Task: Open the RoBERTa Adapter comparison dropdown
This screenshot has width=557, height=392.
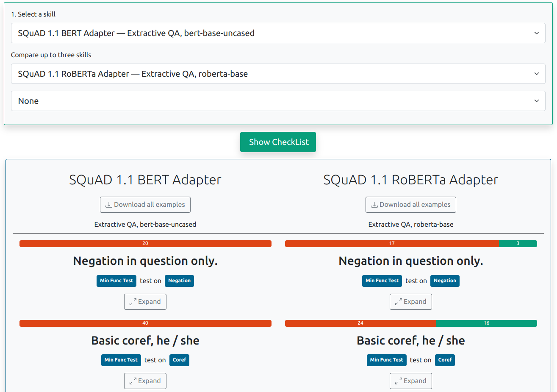Action: (x=278, y=74)
